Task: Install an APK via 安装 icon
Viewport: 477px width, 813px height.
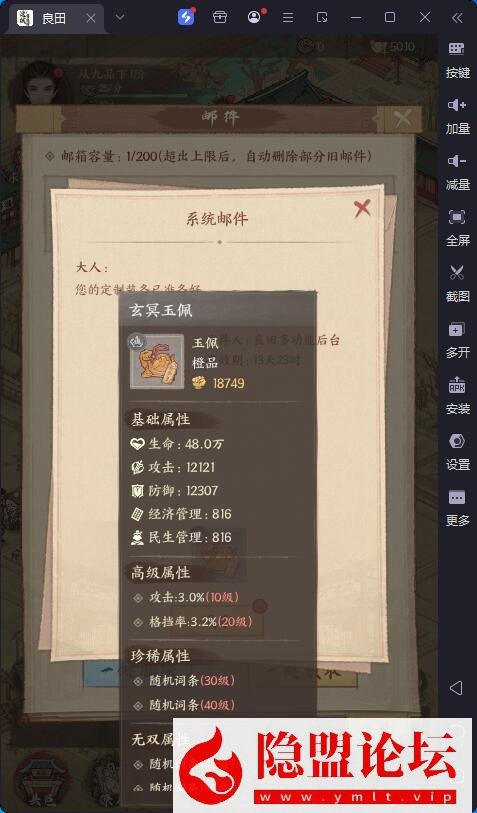Action: coord(457,395)
